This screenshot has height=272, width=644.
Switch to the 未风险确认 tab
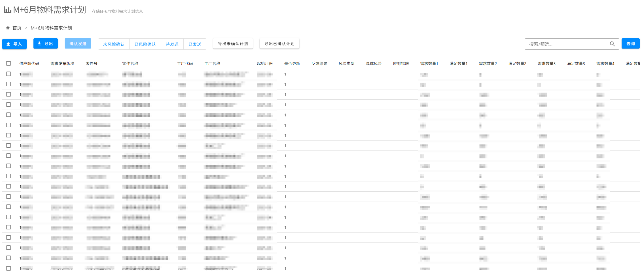coord(114,44)
